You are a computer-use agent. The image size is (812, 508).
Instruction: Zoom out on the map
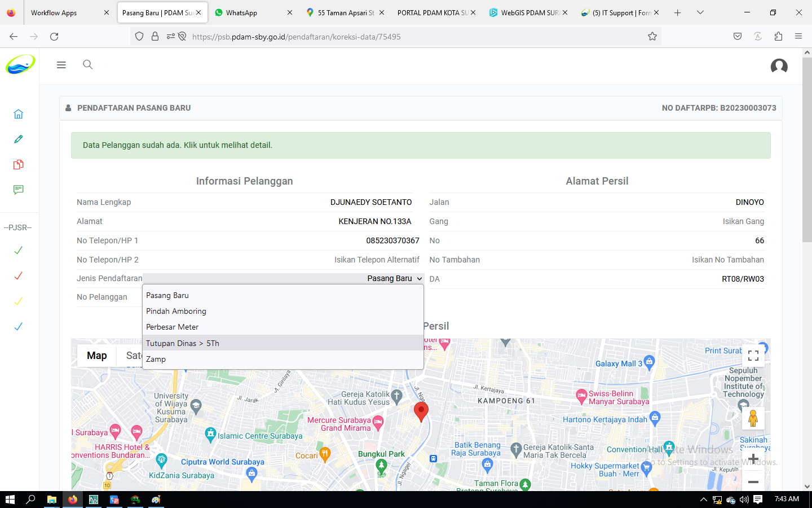pos(753,481)
